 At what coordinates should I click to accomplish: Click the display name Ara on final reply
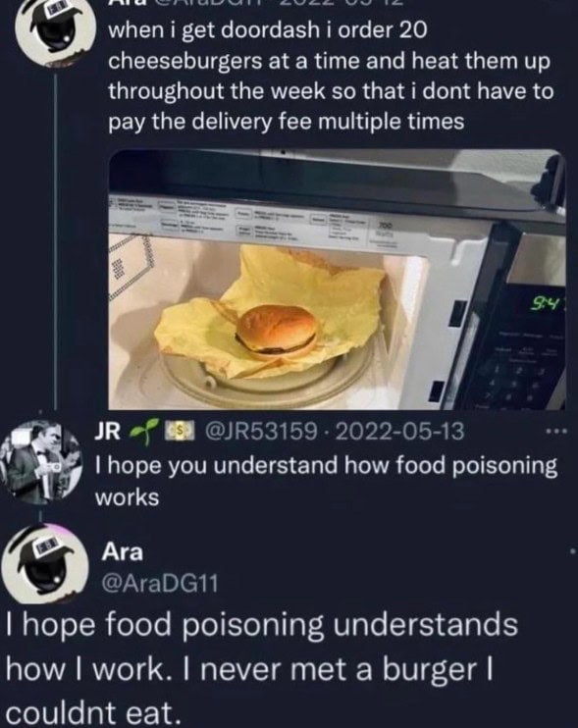coord(123,552)
